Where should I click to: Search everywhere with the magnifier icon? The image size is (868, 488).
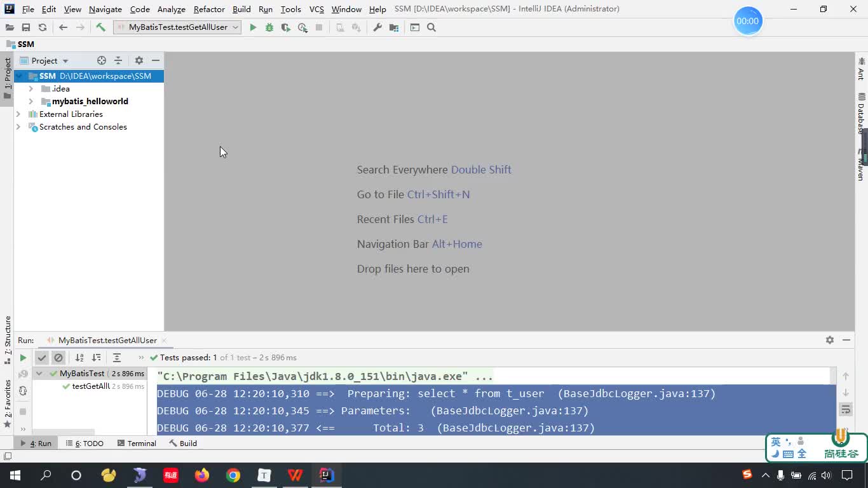coord(431,27)
